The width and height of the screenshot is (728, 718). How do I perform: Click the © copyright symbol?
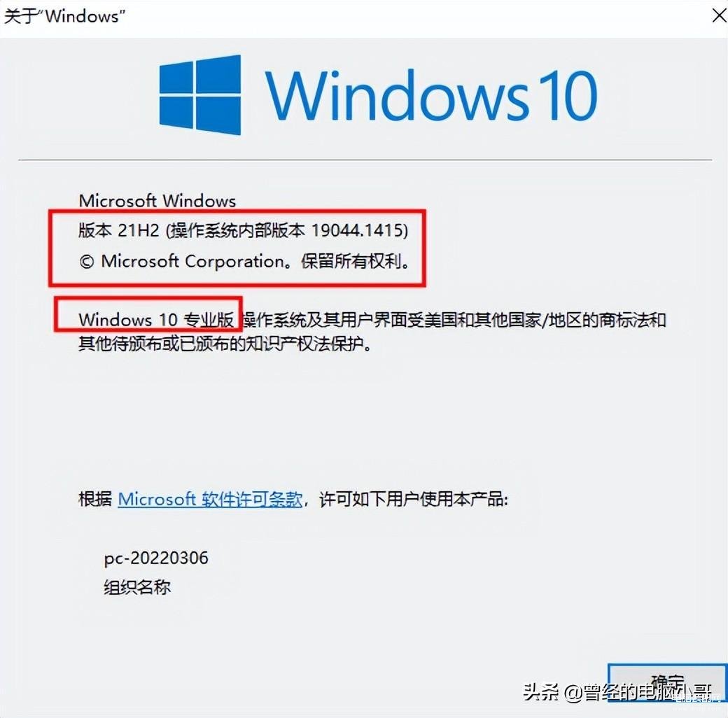pos(87,262)
